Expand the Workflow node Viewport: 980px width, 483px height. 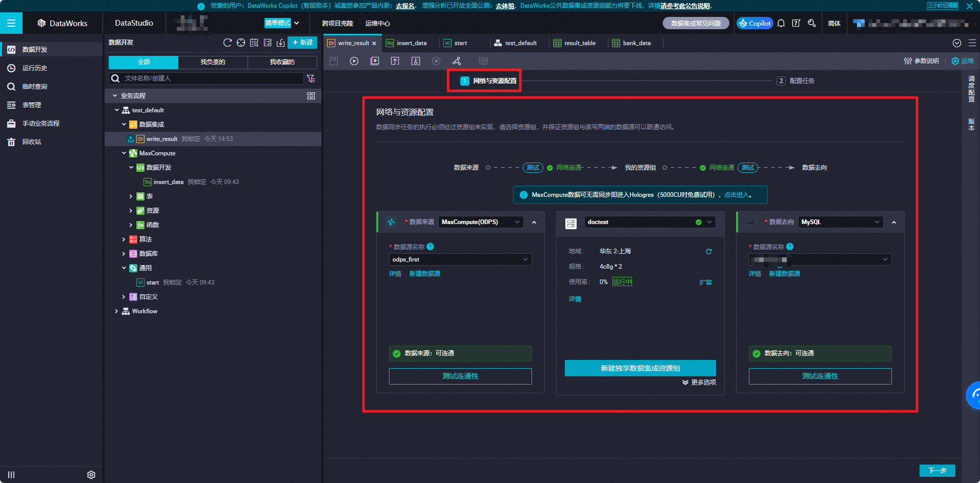[116, 311]
